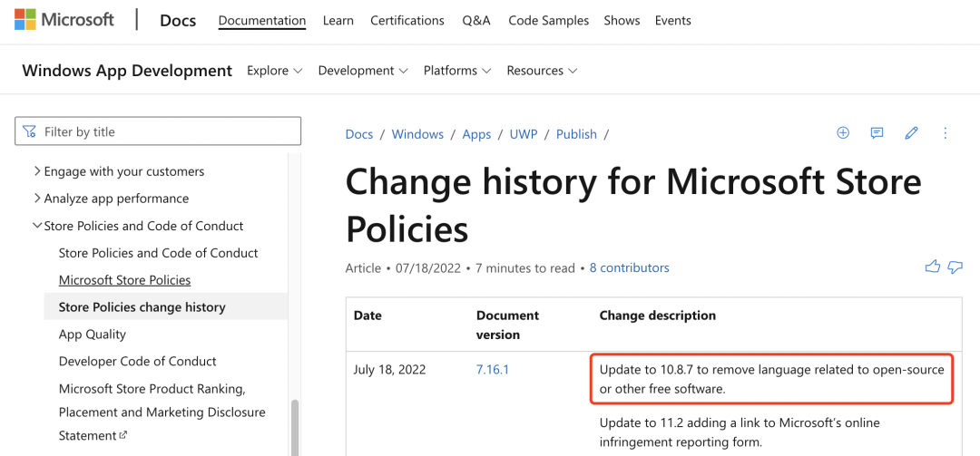Screen dimensions: 980x456
Task: Select App Quality in the sidebar
Action: (x=93, y=335)
